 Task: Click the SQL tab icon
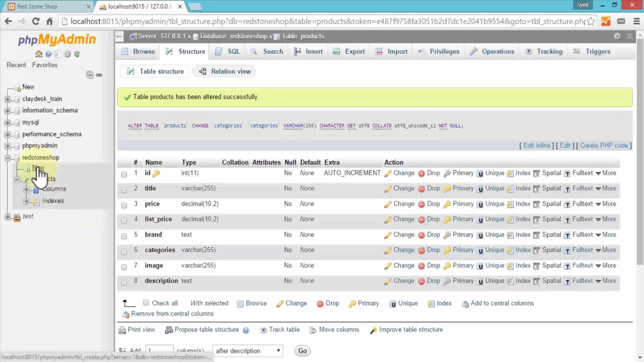pos(218,51)
